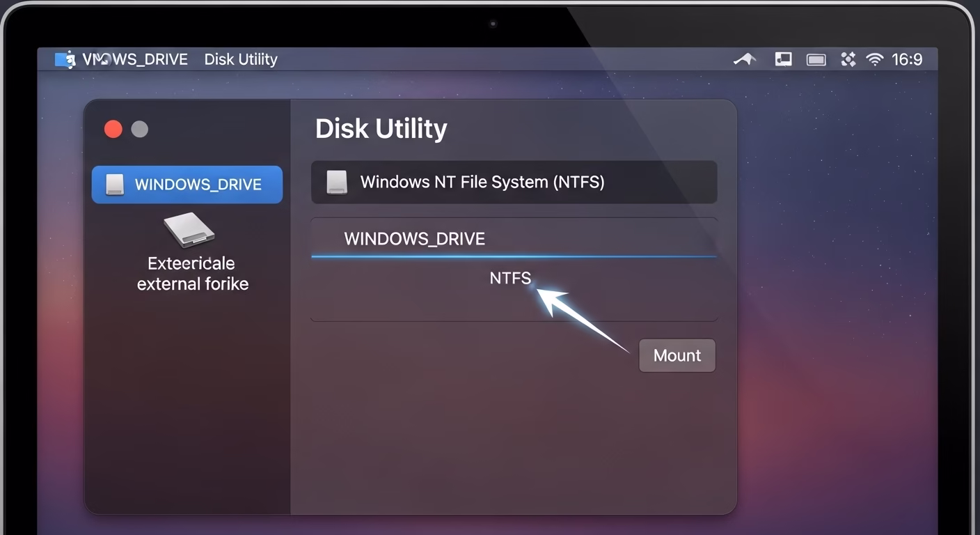980x535 pixels.
Task: Click the Wi-Fi status icon
Action: [x=874, y=59]
